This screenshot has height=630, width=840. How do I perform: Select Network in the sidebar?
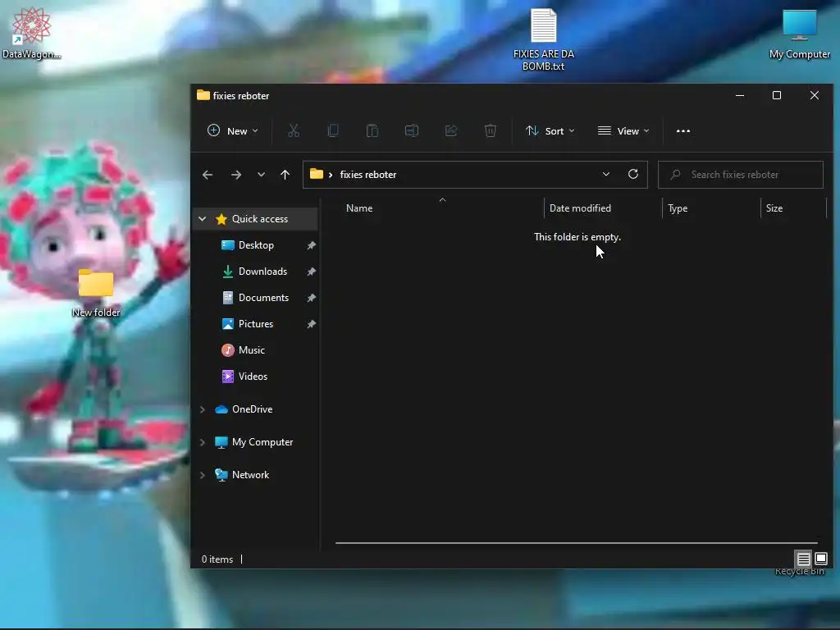[x=250, y=475]
